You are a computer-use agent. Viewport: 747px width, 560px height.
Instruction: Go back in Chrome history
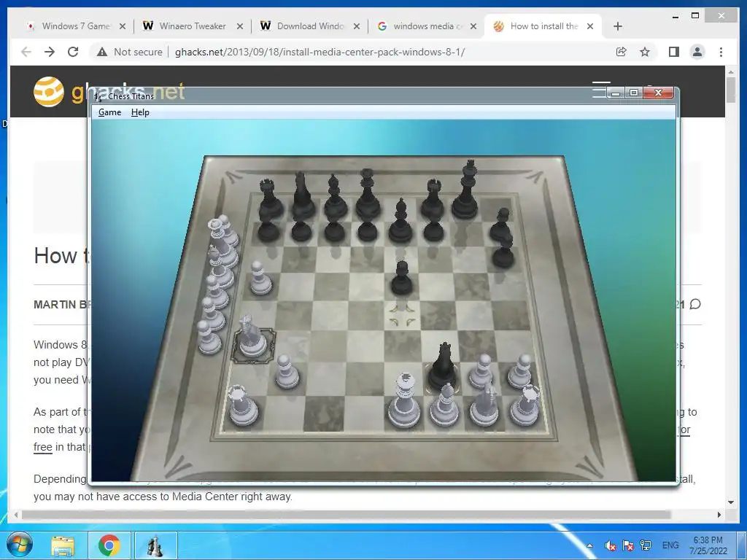pyautogui.click(x=26, y=52)
